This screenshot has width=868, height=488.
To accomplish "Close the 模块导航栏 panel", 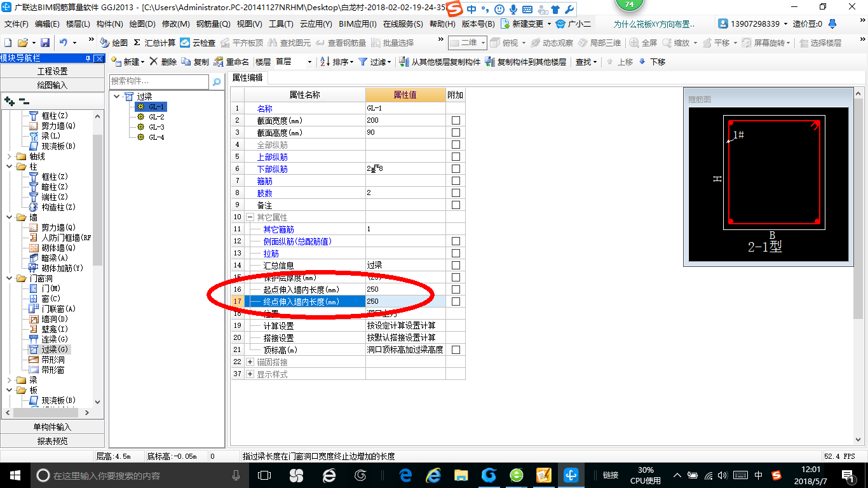I will [98, 58].
